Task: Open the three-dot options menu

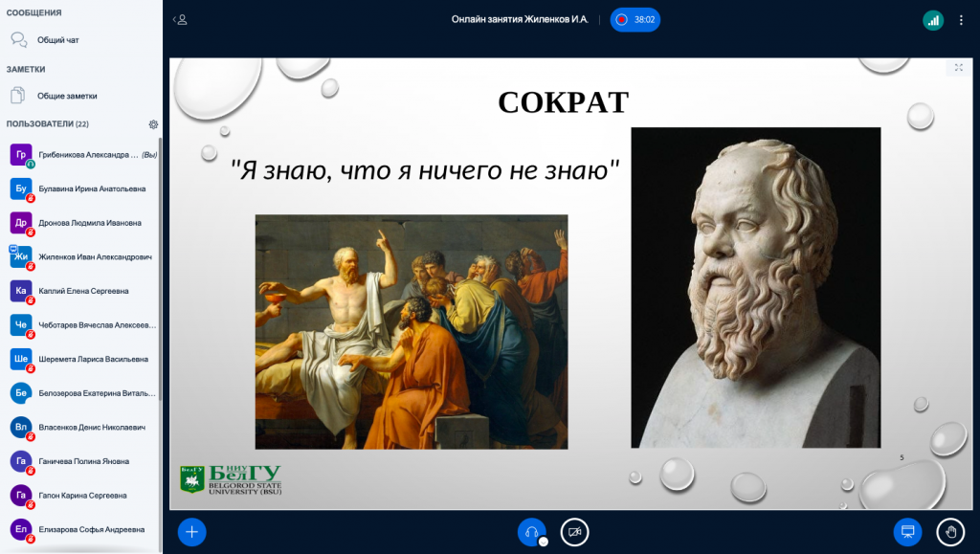Action: pos(961,20)
